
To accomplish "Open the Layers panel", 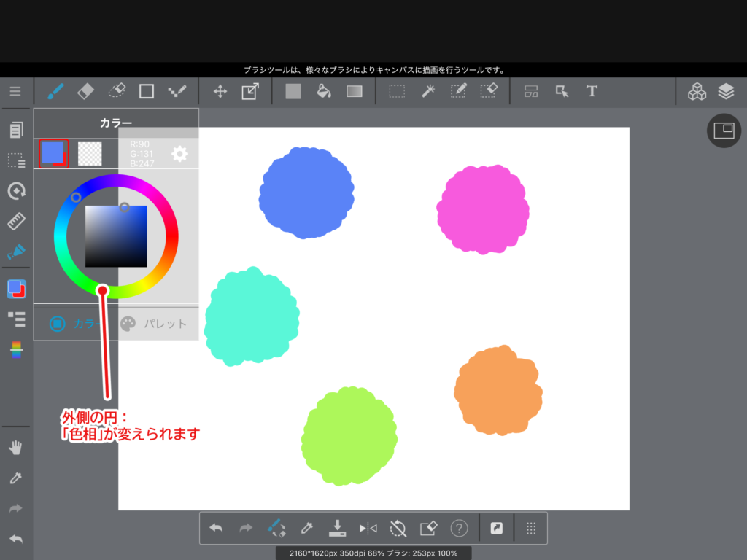I will pos(725,91).
